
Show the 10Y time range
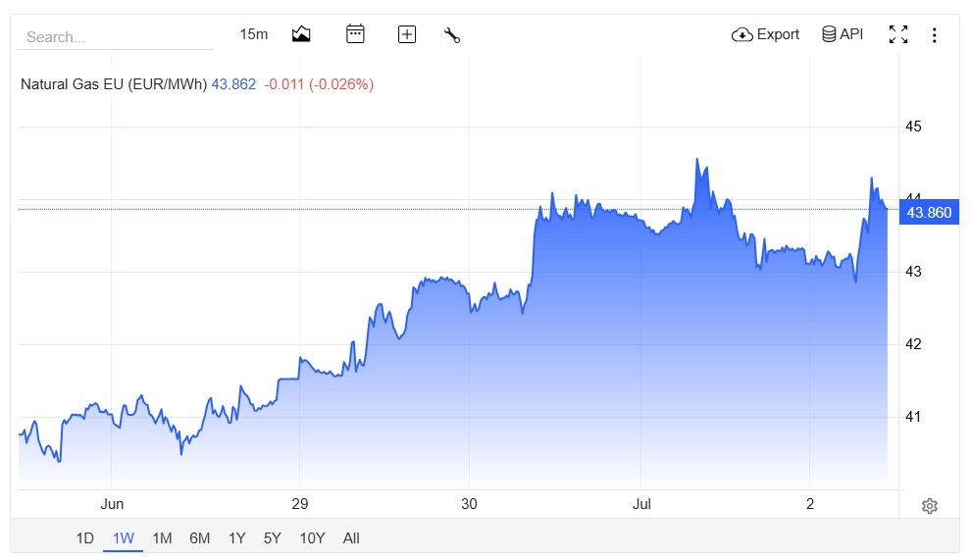click(x=312, y=537)
